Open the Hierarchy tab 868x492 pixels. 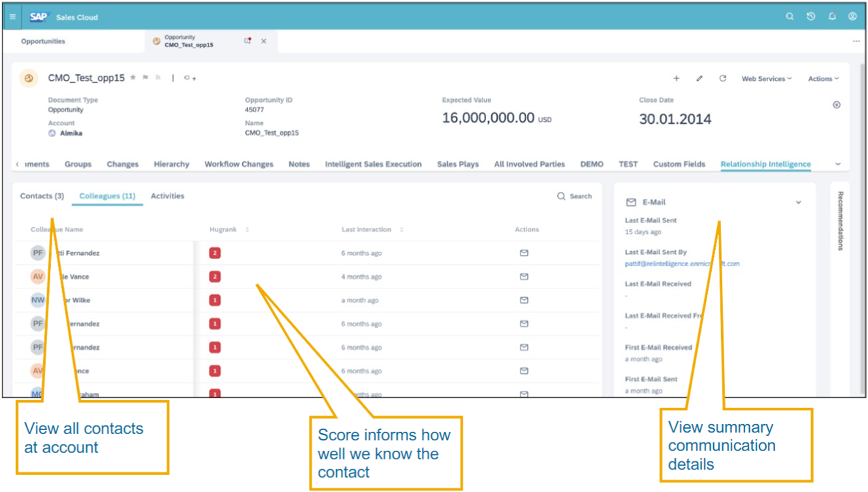point(172,164)
